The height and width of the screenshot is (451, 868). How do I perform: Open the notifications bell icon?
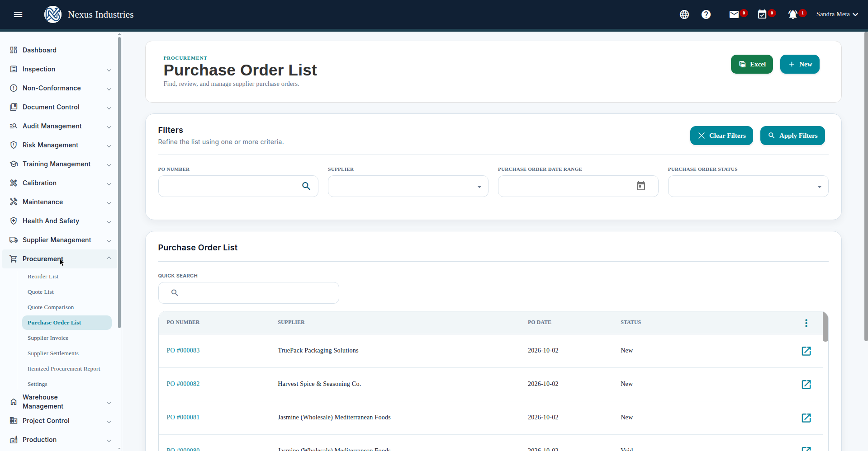point(793,14)
